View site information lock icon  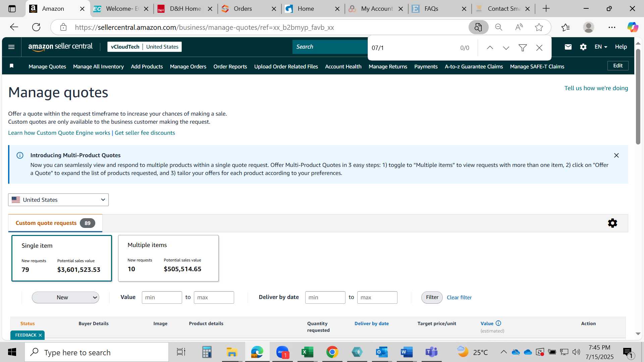coord(63,27)
